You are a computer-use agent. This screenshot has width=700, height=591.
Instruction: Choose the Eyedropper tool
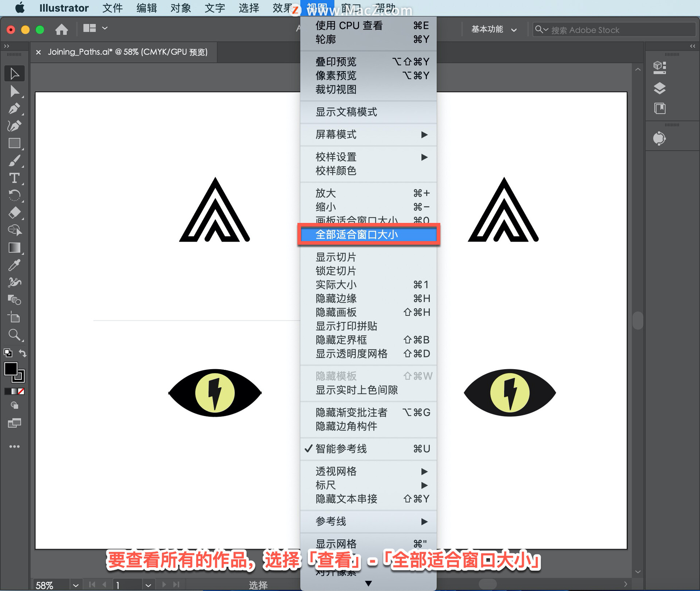tap(14, 265)
